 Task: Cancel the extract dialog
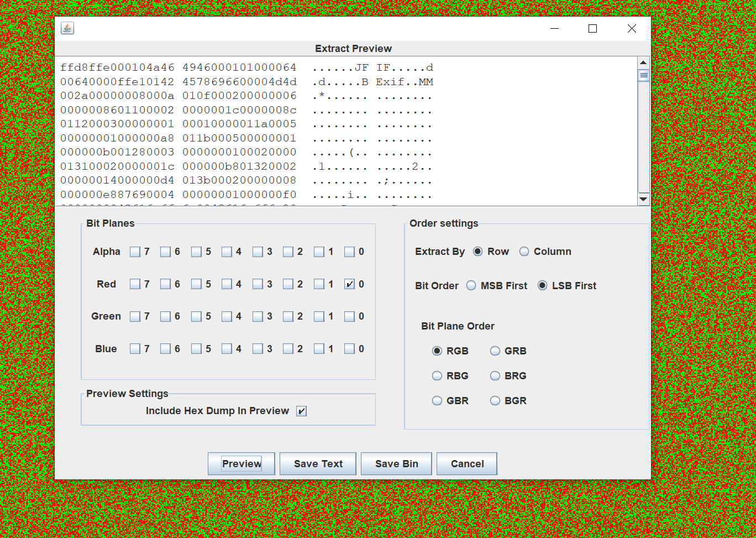coord(467,463)
